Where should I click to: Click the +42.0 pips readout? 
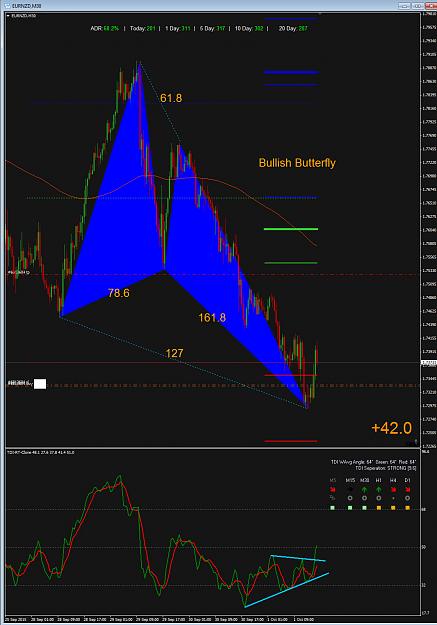(392, 428)
